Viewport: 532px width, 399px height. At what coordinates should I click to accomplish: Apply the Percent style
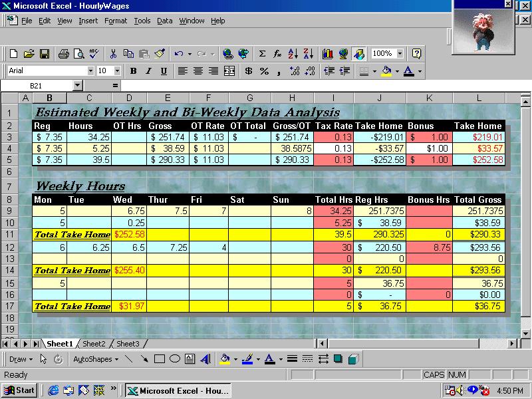[x=263, y=71]
